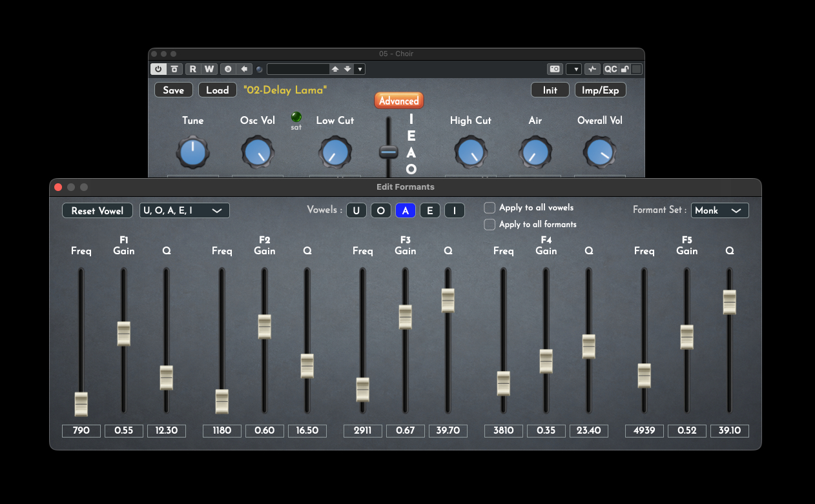Load next preset with the down arrow

tap(347, 69)
